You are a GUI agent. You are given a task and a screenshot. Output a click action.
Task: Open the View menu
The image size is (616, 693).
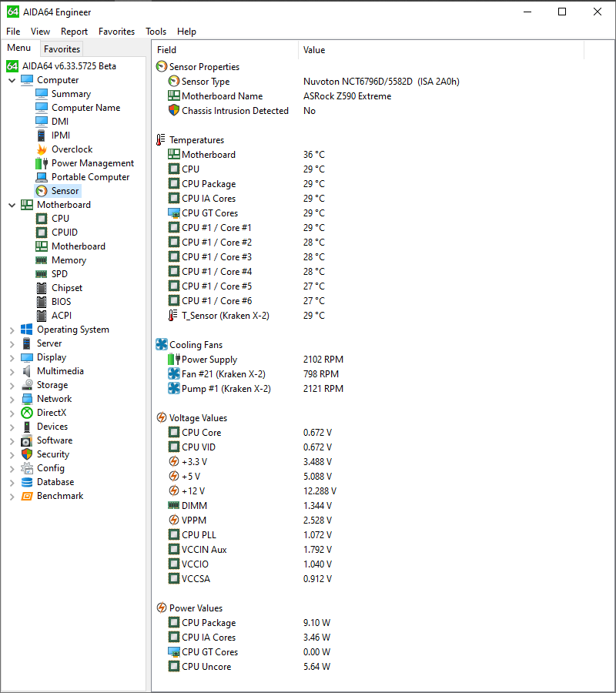40,32
